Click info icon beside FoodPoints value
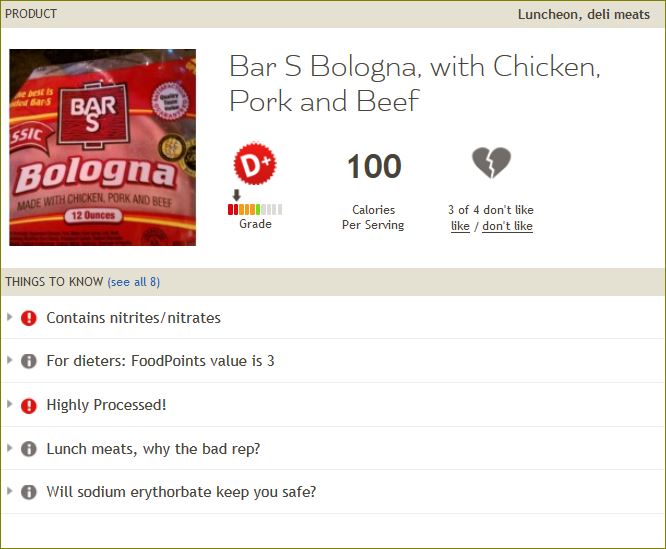Image resolution: width=666 pixels, height=549 pixels. (x=28, y=361)
